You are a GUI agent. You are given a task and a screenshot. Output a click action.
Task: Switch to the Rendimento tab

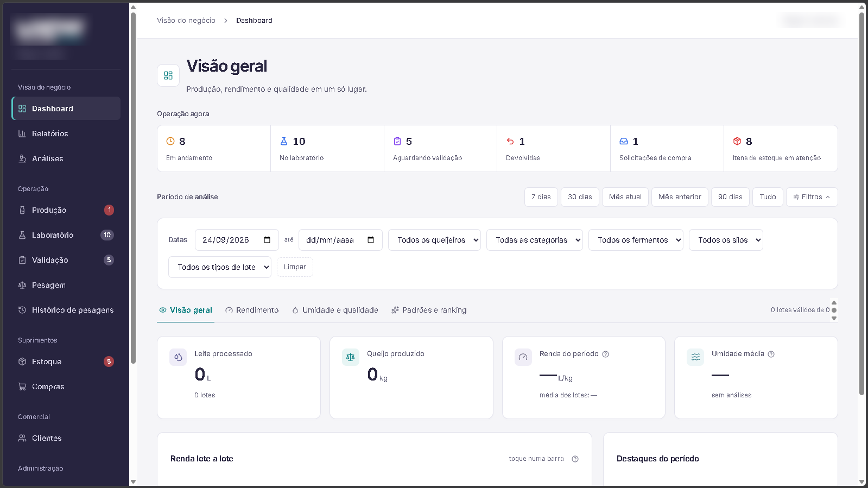(x=252, y=310)
